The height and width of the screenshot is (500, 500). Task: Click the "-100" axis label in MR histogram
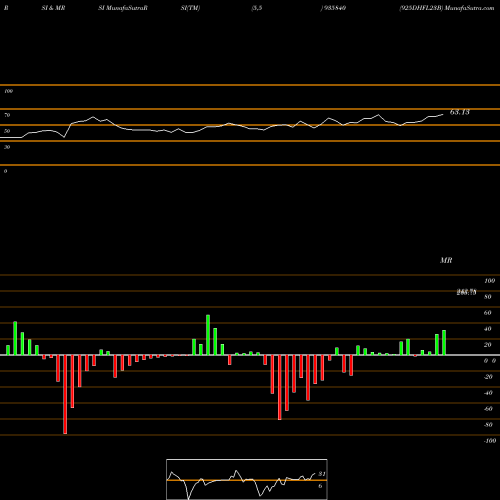[x=490, y=441]
